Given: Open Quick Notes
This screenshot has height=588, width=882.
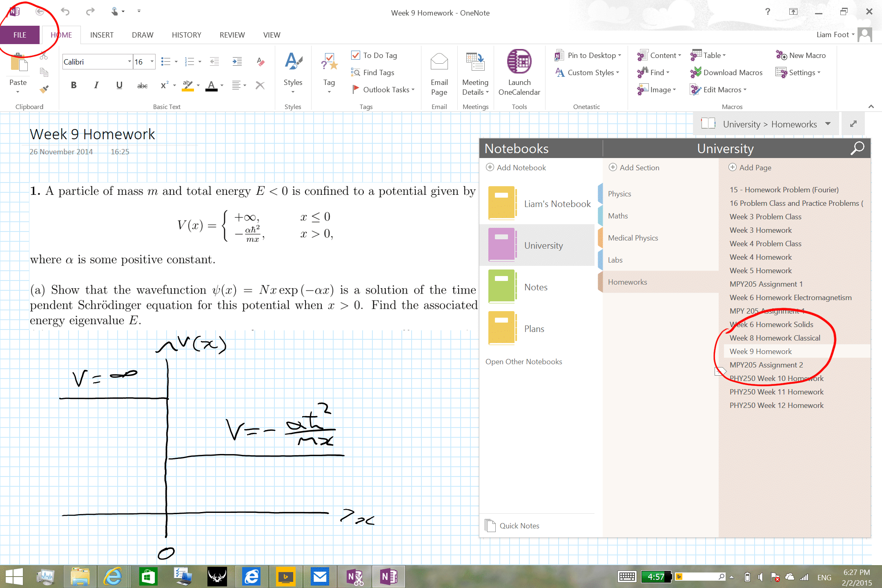Looking at the screenshot, I should (x=513, y=526).
